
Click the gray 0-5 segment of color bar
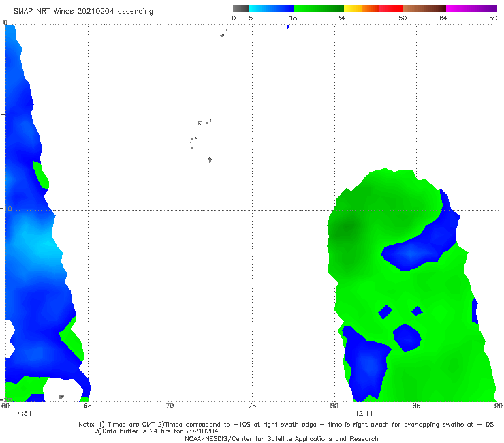click(x=241, y=8)
